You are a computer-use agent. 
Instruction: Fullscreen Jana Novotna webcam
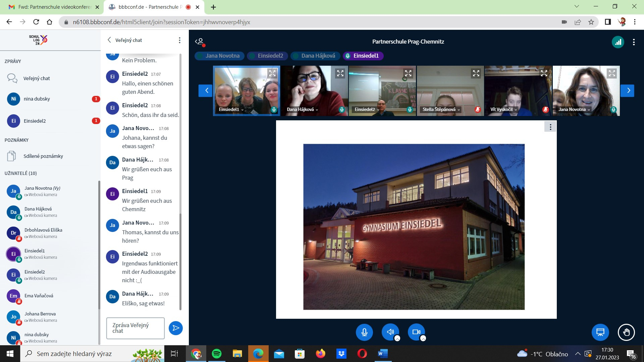(x=612, y=73)
